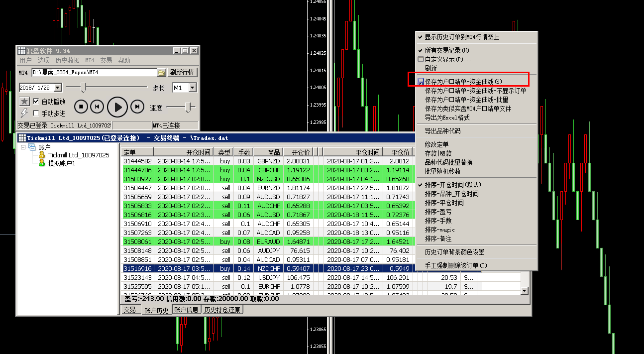
Task: Click the lightning bolt icon
Action: (24, 113)
